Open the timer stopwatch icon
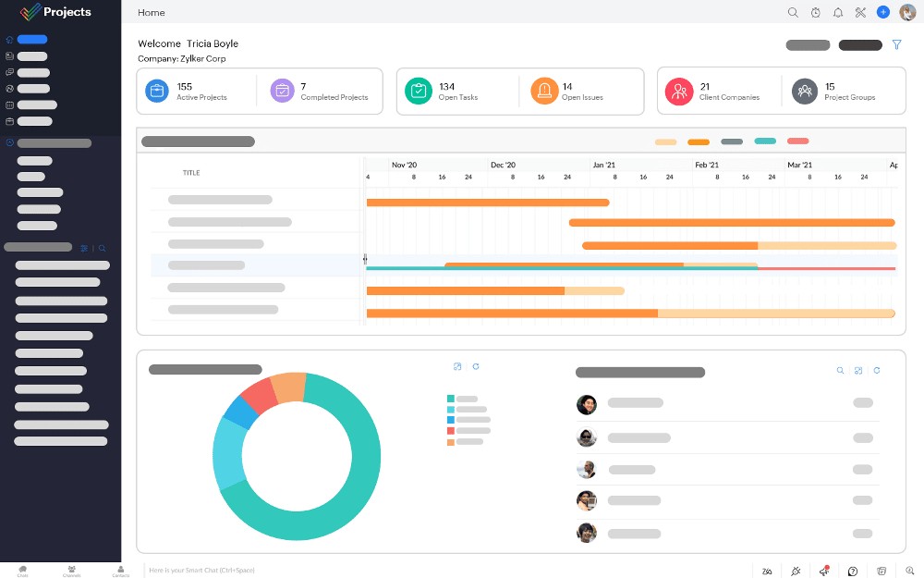 816,12
